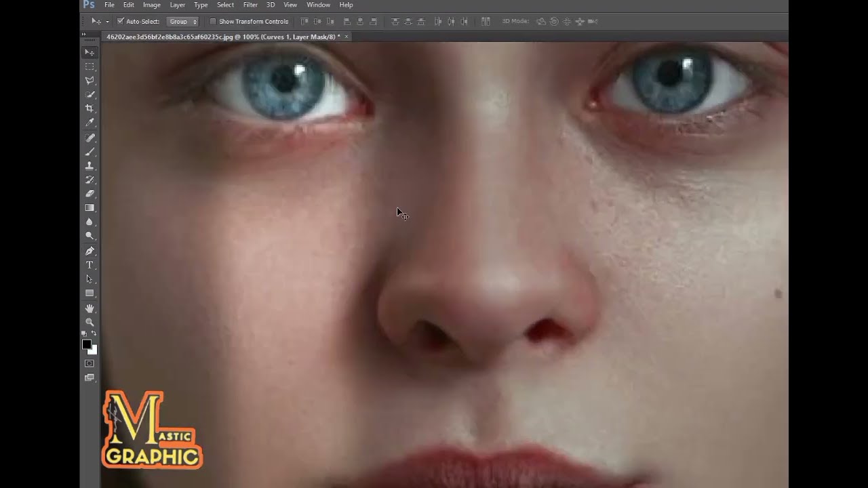Viewport: 868px width, 488px height.
Task: Select the Hand tool
Action: (90, 308)
